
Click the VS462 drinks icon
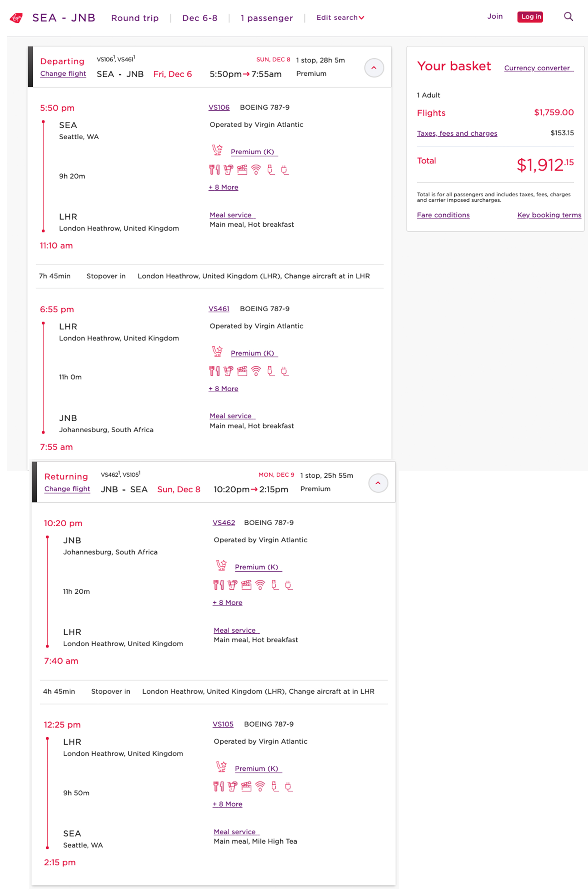click(232, 585)
